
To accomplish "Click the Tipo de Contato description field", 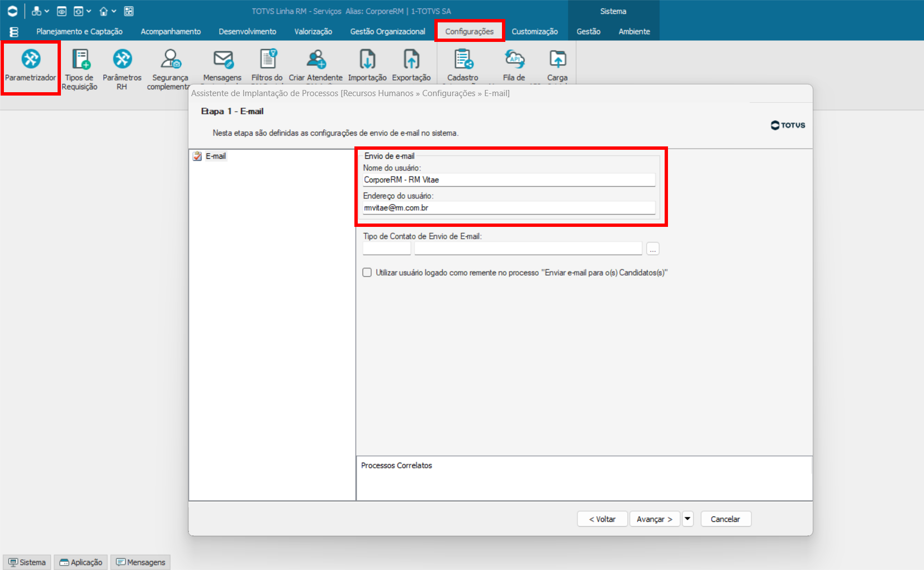I will coord(528,249).
